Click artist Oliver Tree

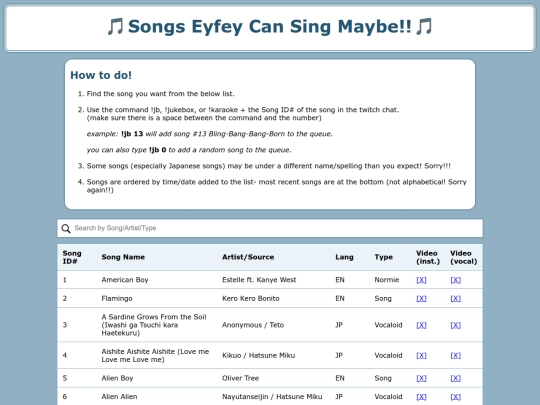(x=240, y=378)
